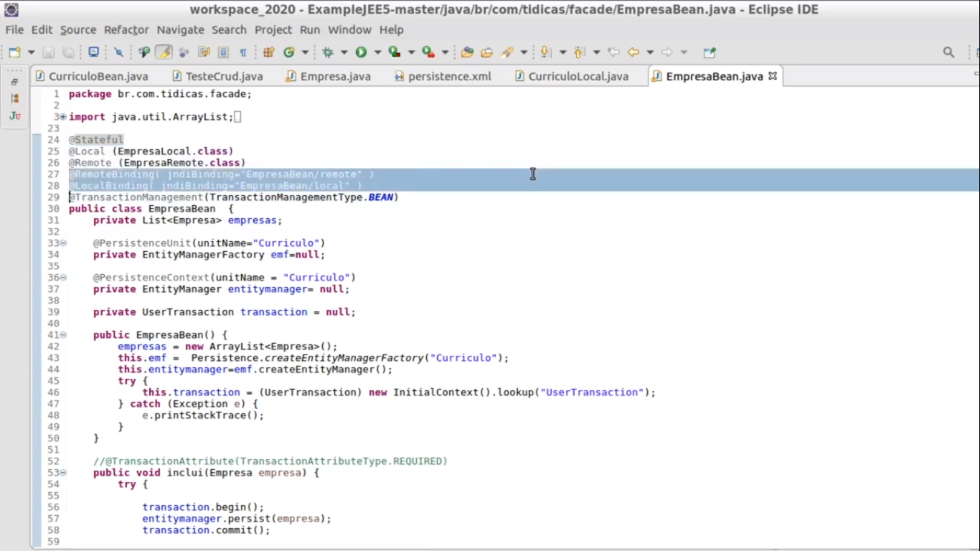Click the Coverage run icon

[394, 52]
